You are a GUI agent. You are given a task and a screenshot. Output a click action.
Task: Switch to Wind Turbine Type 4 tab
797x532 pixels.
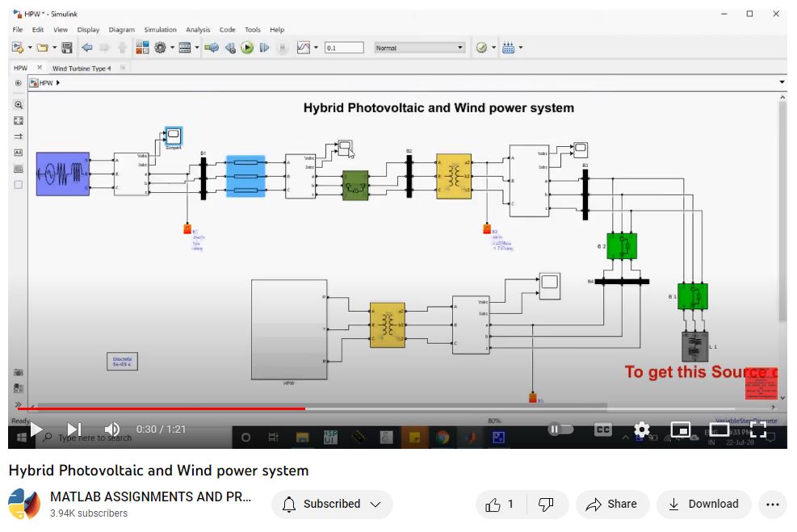[82, 69]
